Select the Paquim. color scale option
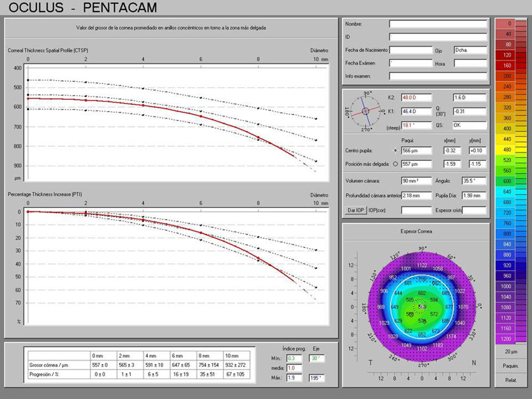The height and width of the screenshot is (399, 532). click(x=511, y=366)
